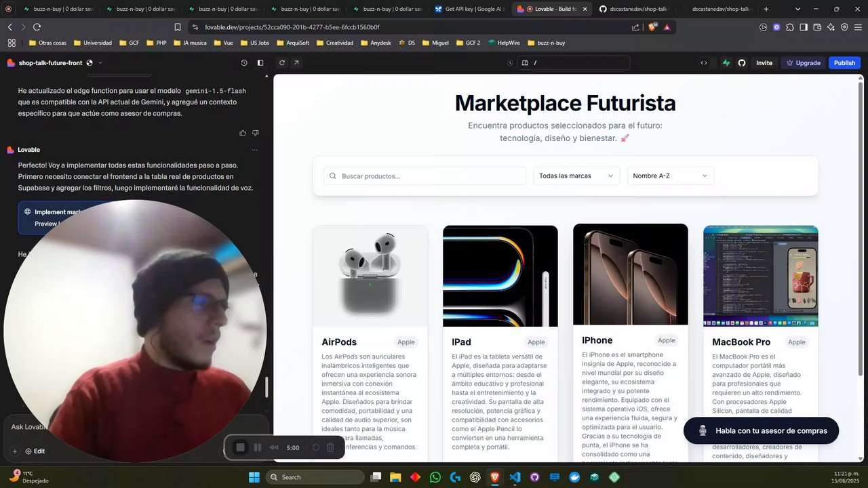This screenshot has width=868, height=488.
Task: Open VS Code from the taskbar
Action: point(515,477)
